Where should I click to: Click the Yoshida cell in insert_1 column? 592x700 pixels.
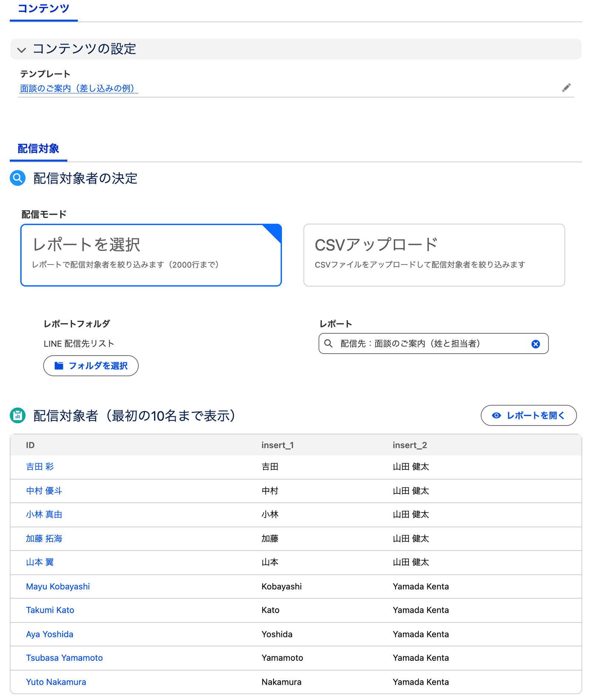(277, 634)
